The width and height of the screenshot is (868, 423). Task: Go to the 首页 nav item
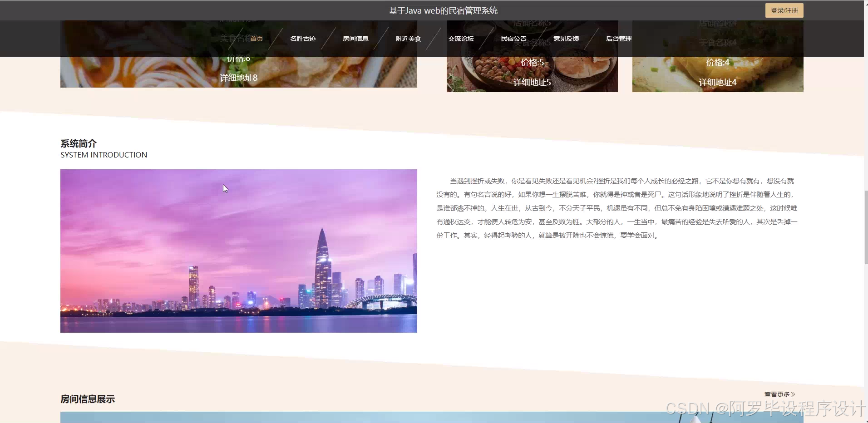coord(256,39)
